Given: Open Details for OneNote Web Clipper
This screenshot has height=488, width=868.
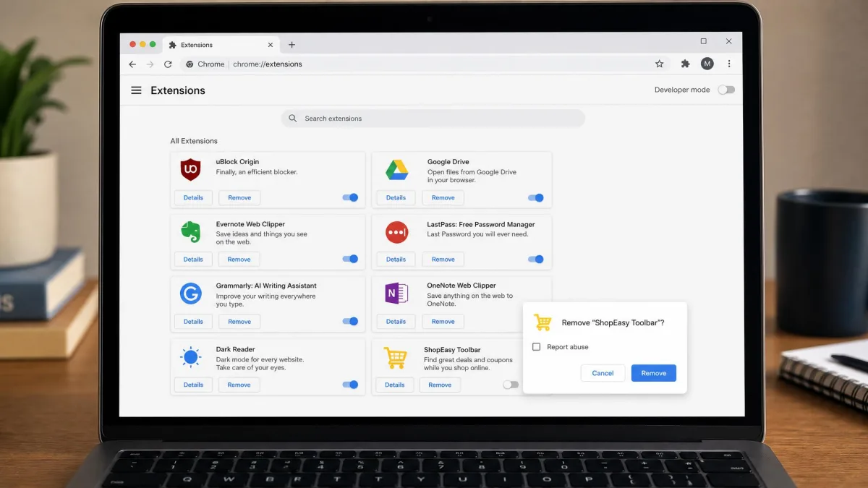Looking at the screenshot, I should (396, 321).
